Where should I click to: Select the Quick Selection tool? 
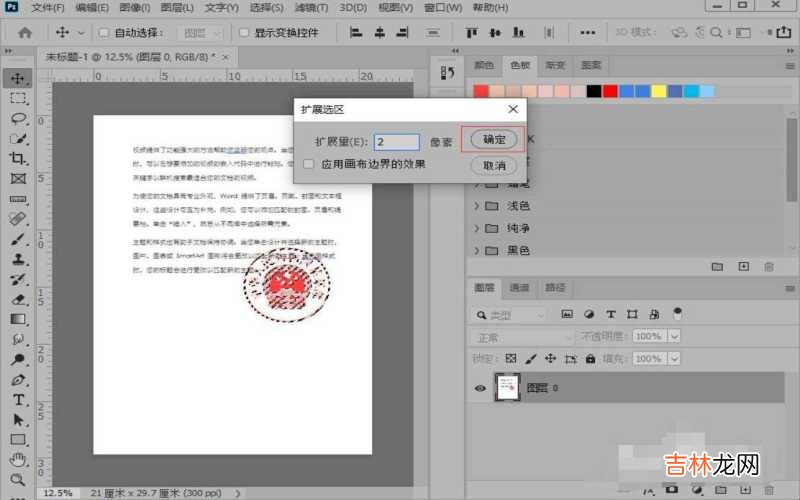tap(18, 138)
